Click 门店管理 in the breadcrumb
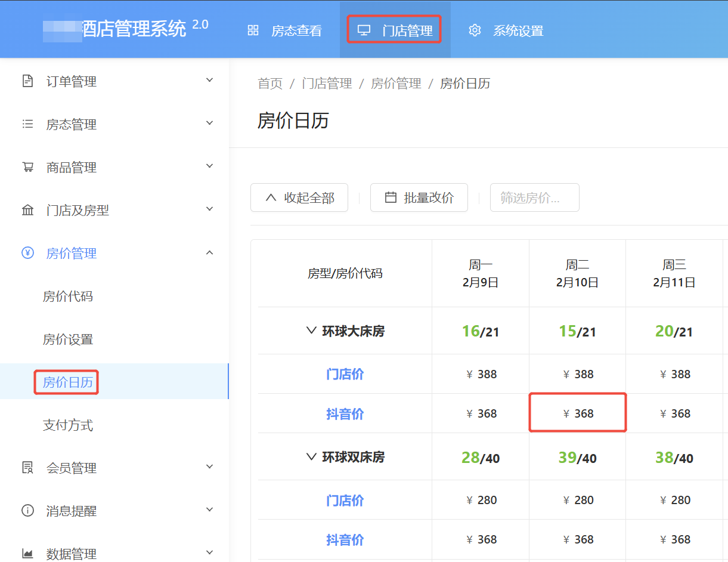The height and width of the screenshot is (562, 728). pos(327,84)
